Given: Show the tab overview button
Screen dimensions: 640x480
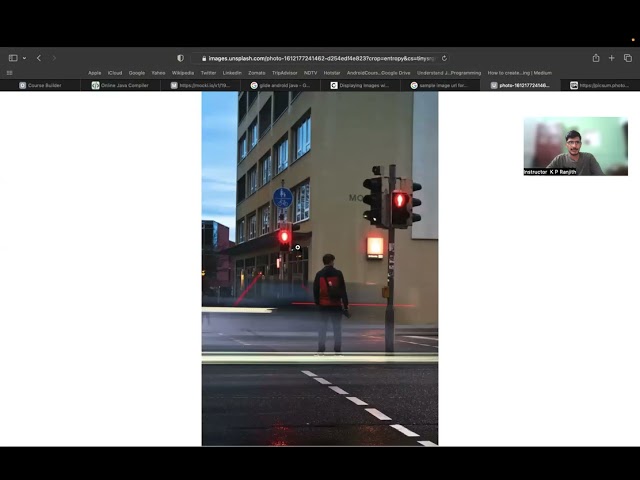Looking at the screenshot, I should click(x=628, y=58).
